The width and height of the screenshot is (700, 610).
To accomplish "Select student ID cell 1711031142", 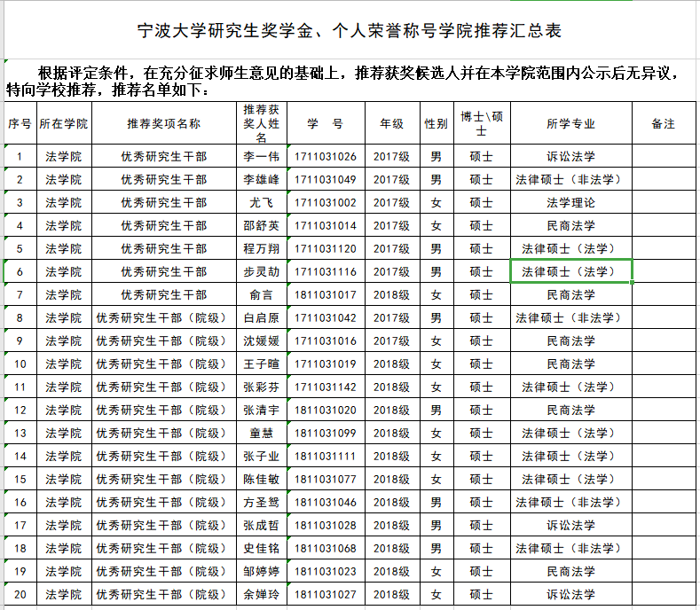I will pos(325,387).
